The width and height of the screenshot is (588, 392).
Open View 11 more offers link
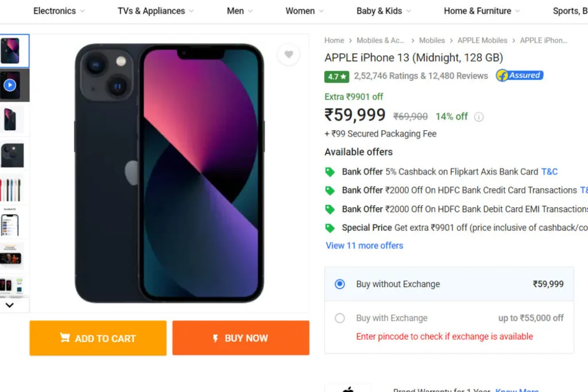coord(365,246)
